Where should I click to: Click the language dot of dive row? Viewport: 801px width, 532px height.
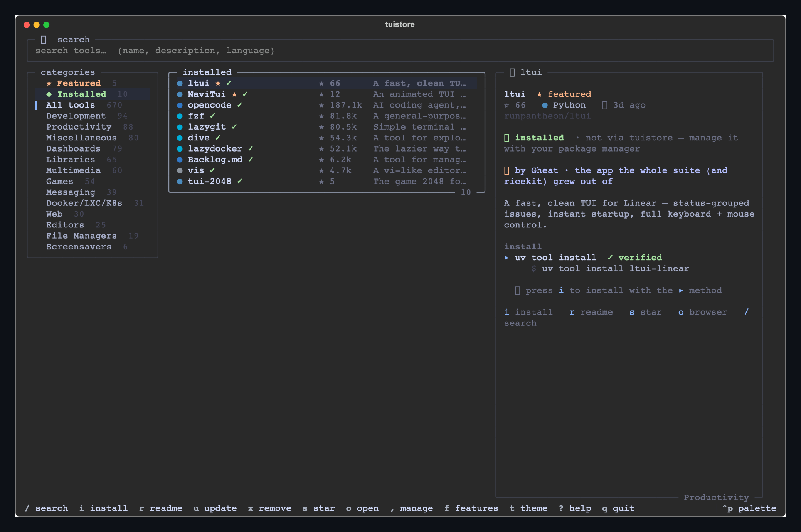click(x=180, y=138)
